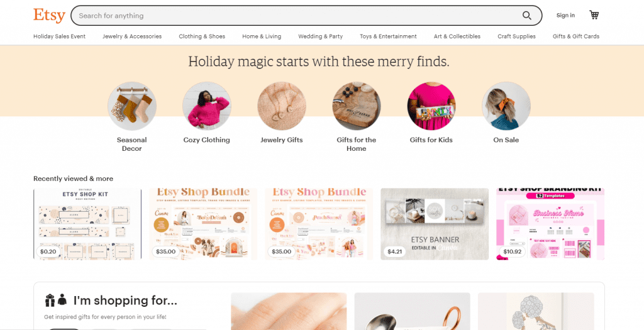The image size is (644, 330).
Task: Open the $10.92 pink branding kit listing
Action: pyautogui.click(x=550, y=224)
